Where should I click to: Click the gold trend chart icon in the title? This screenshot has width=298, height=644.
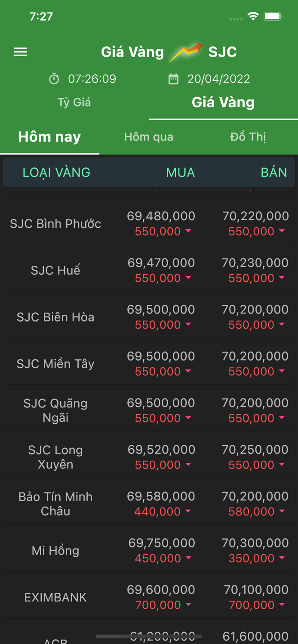(x=185, y=51)
